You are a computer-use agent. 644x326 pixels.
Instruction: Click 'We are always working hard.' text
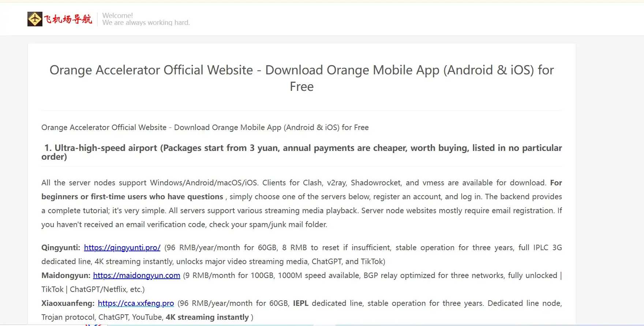146,23
